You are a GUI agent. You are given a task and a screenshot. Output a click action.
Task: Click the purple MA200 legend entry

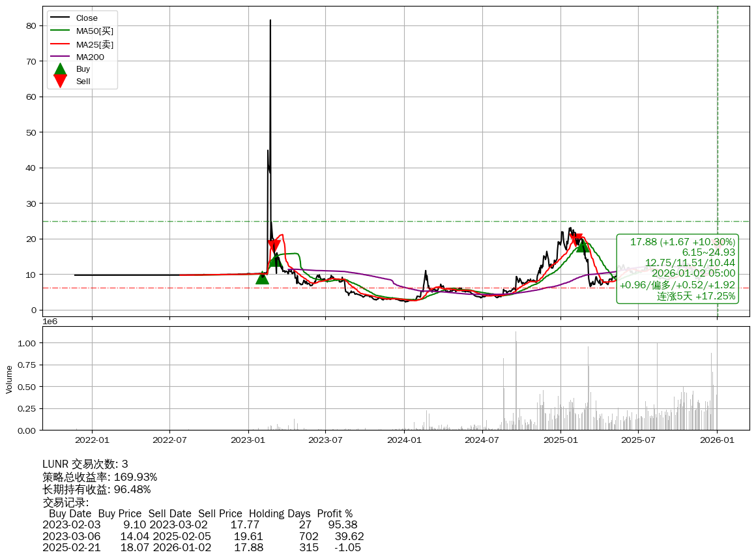pos(90,57)
